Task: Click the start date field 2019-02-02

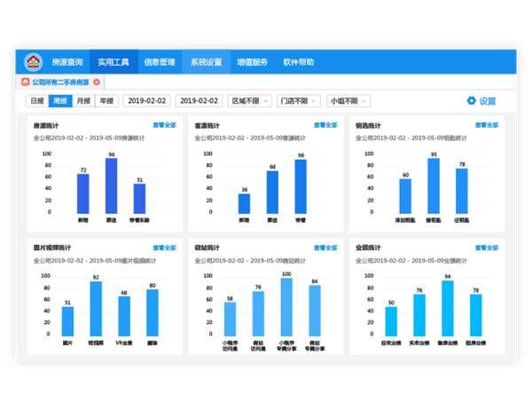Action: [148, 101]
